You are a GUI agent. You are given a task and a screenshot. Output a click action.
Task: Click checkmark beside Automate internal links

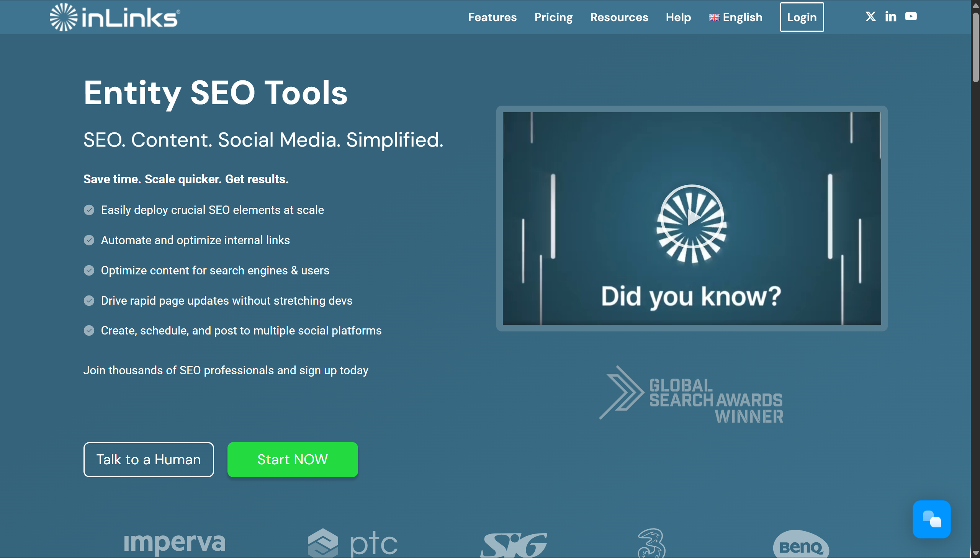coord(89,240)
